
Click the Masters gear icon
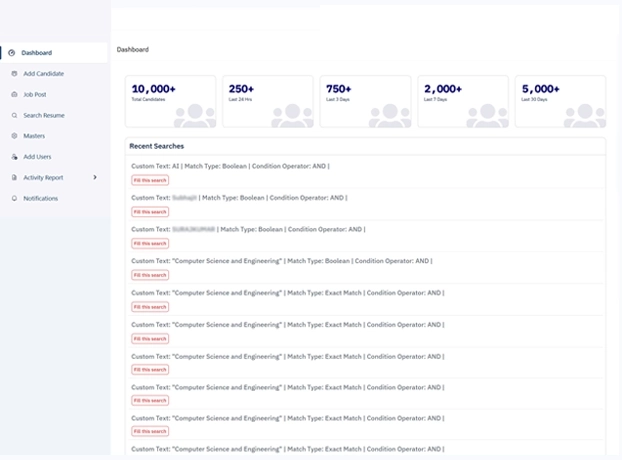(x=14, y=136)
